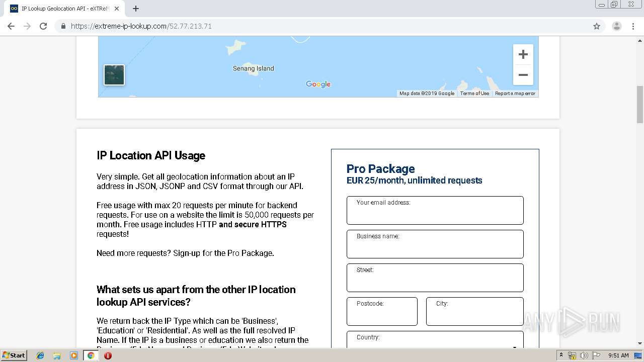This screenshot has height=362, width=644.
Task: Focus the City field
Action: [x=475, y=311]
